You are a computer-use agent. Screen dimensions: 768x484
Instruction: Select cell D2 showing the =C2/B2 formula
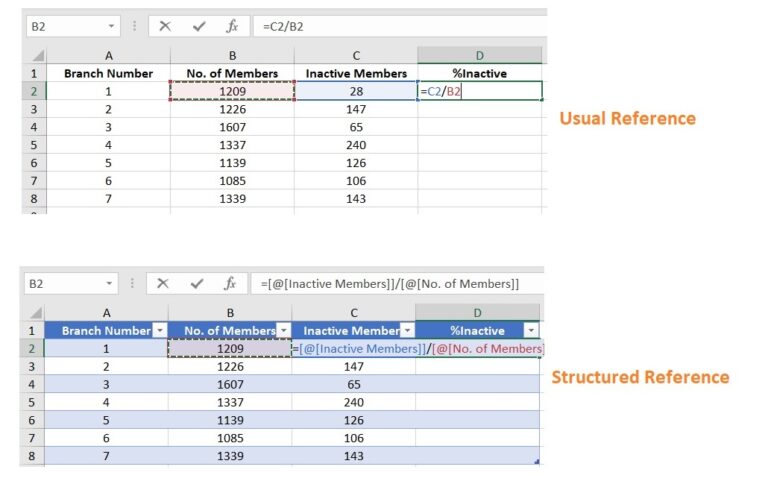point(479,91)
